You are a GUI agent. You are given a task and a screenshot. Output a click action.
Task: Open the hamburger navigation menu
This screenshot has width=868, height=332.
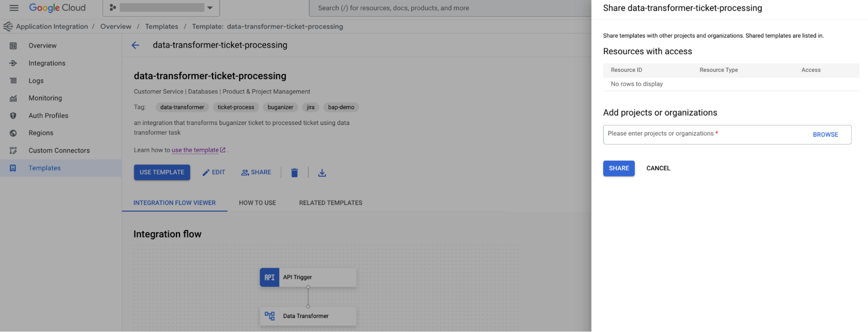coord(14,8)
